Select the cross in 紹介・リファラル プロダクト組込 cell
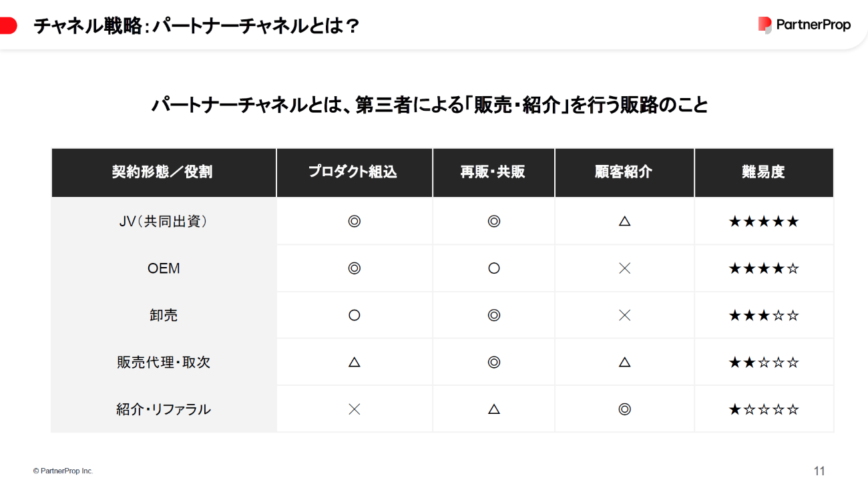This screenshot has height=488, width=868. pyautogui.click(x=355, y=409)
